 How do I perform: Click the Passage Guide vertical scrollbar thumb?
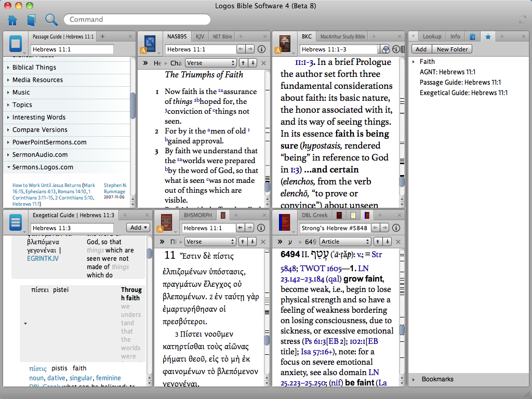pyautogui.click(x=132, y=106)
